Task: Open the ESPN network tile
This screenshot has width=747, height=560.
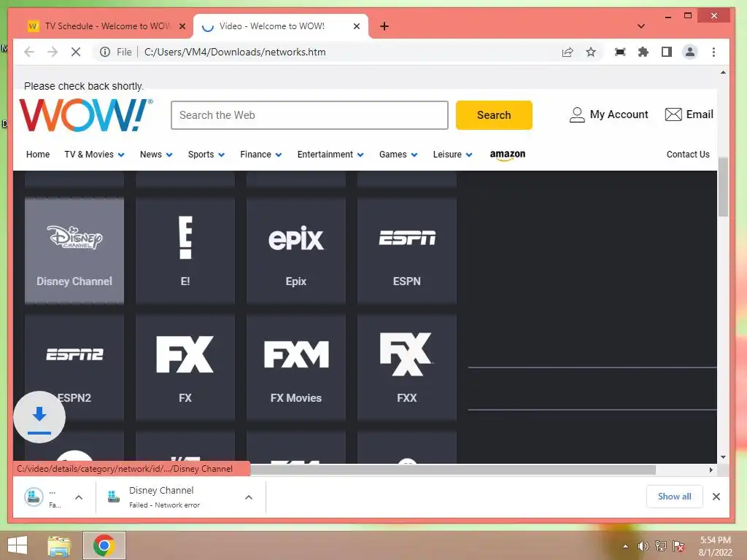Action: pos(407,251)
